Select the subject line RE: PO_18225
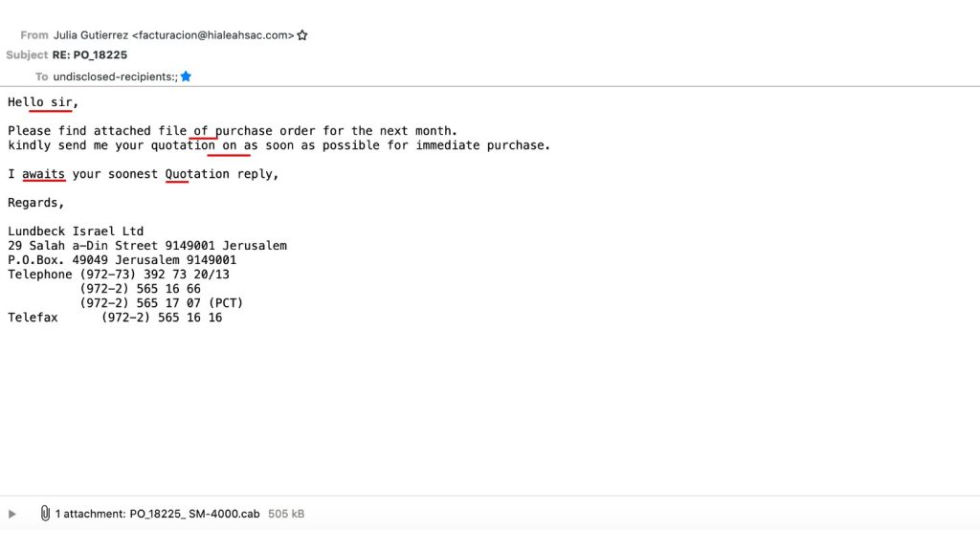The image size is (980, 551). (x=90, y=55)
